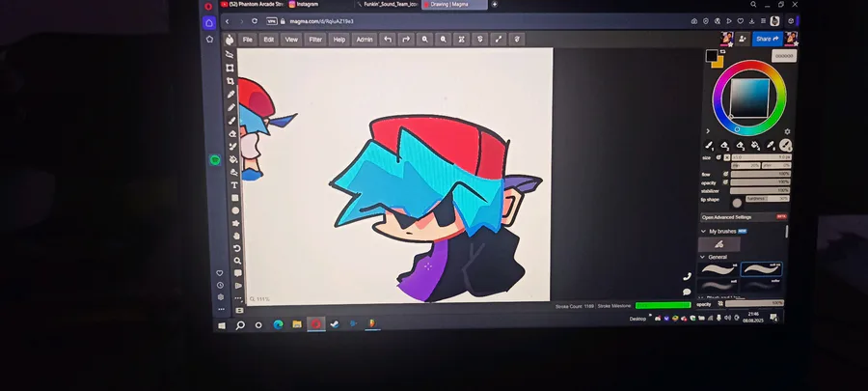
Task: Open the Magma logo main menu
Action: 230,40
